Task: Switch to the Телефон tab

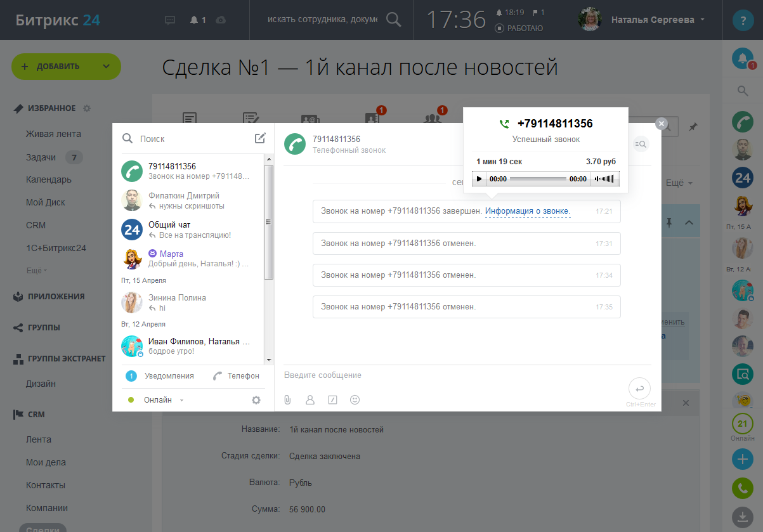Action: click(x=237, y=376)
